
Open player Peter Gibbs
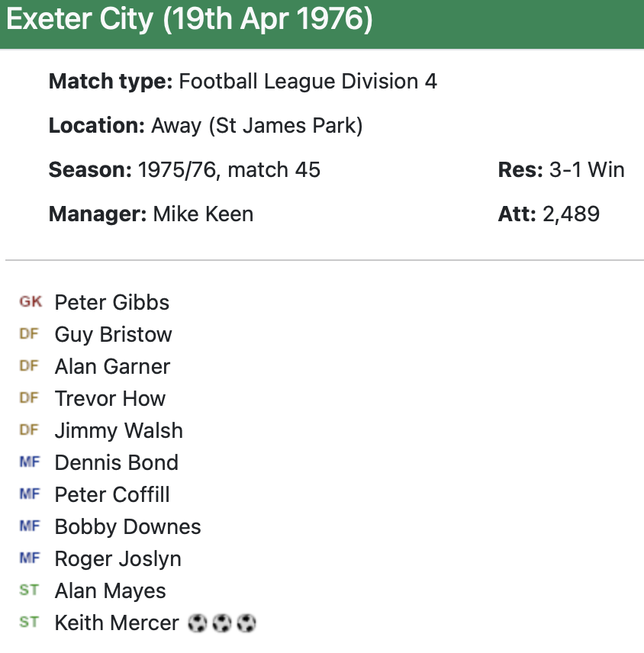112,302
